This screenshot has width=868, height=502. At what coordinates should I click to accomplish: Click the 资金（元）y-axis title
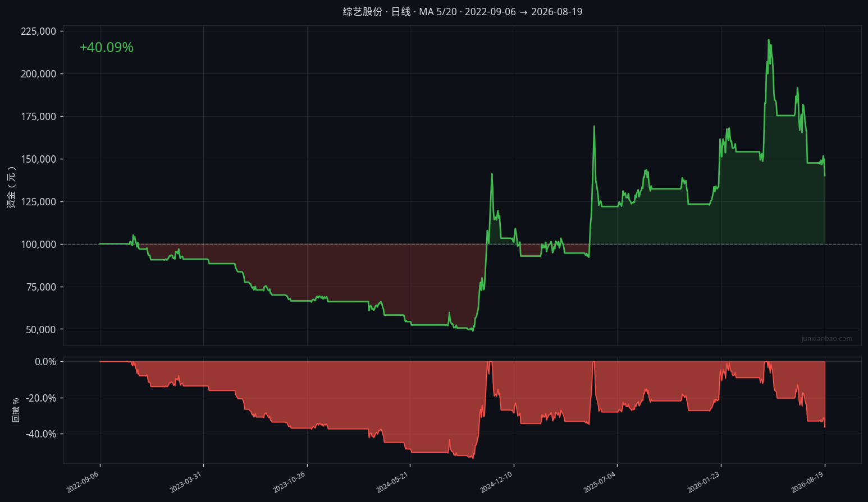pyautogui.click(x=11, y=187)
